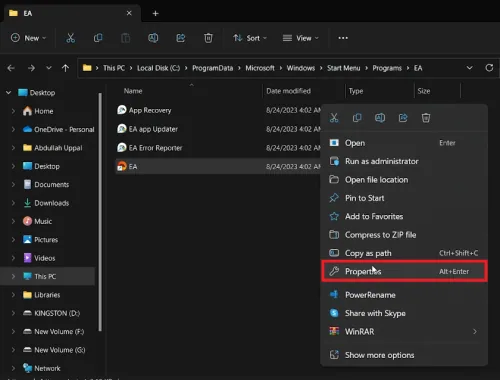500x380 pixels.
Task: Click the Cut icon in the context menu
Action: click(334, 118)
